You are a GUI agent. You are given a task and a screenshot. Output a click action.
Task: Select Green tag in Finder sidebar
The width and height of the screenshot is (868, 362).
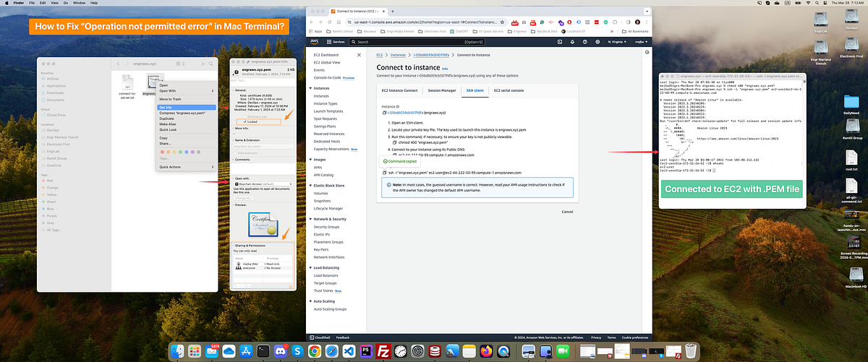50,201
